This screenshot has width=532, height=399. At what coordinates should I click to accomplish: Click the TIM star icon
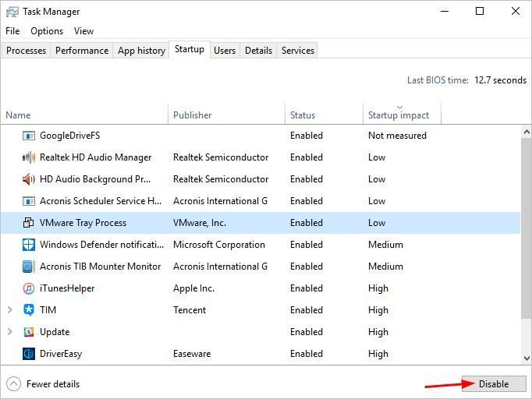pyautogui.click(x=29, y=310)
